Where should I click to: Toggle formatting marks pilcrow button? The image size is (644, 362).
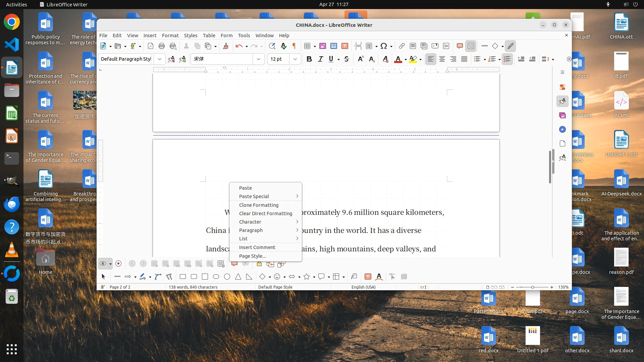[294, 46]
